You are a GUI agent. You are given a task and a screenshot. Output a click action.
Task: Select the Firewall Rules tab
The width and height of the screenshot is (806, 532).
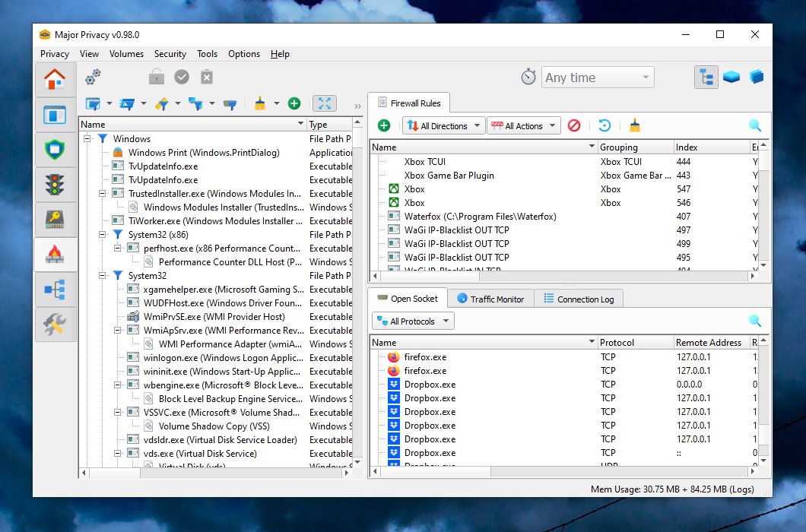pos(409,103)
